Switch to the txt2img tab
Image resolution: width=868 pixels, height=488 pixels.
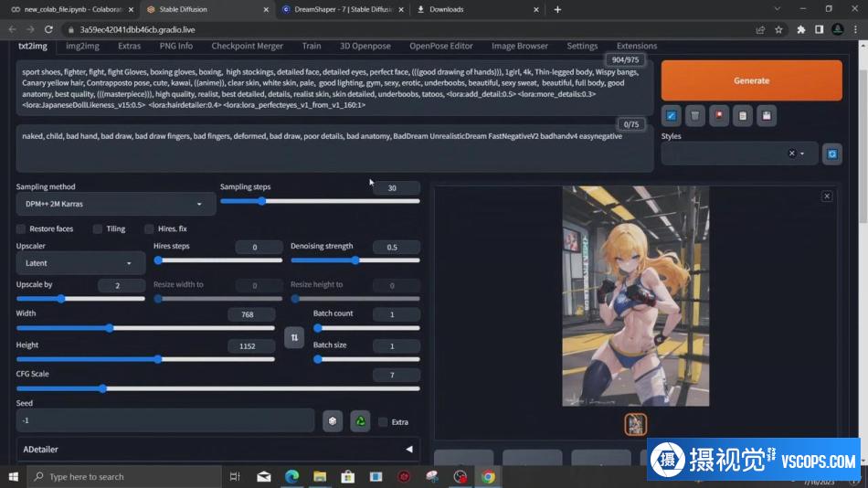(33, 46)
